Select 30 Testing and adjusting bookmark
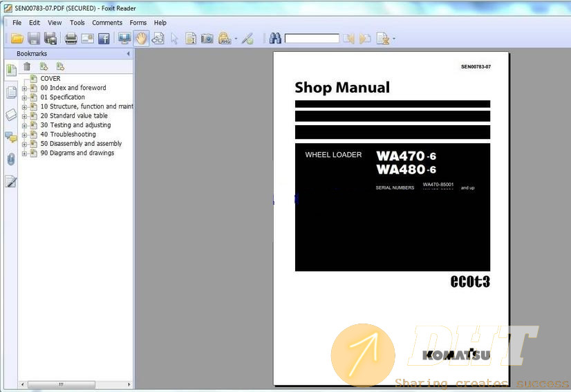The image size is (571, 392). click(75, 125)
